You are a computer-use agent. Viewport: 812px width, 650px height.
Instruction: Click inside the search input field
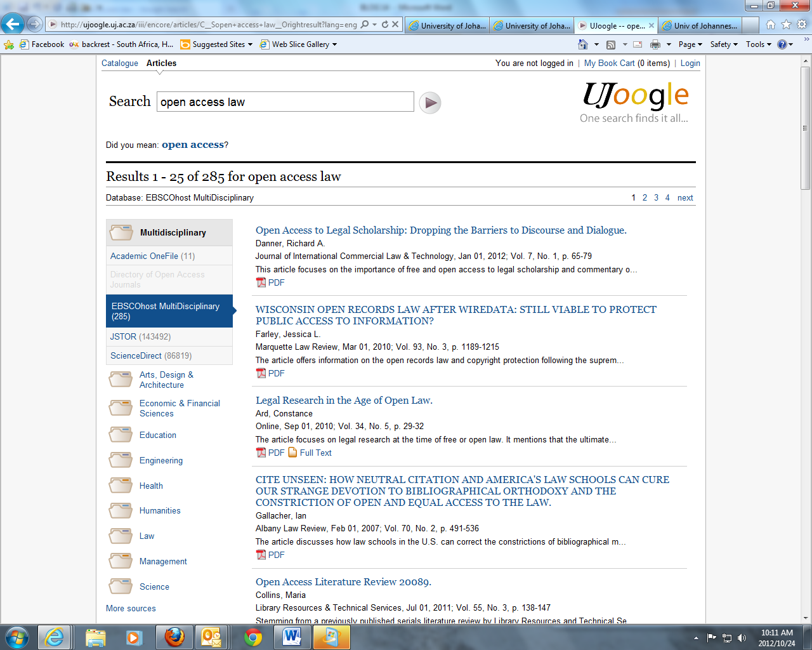coord(285,102)
